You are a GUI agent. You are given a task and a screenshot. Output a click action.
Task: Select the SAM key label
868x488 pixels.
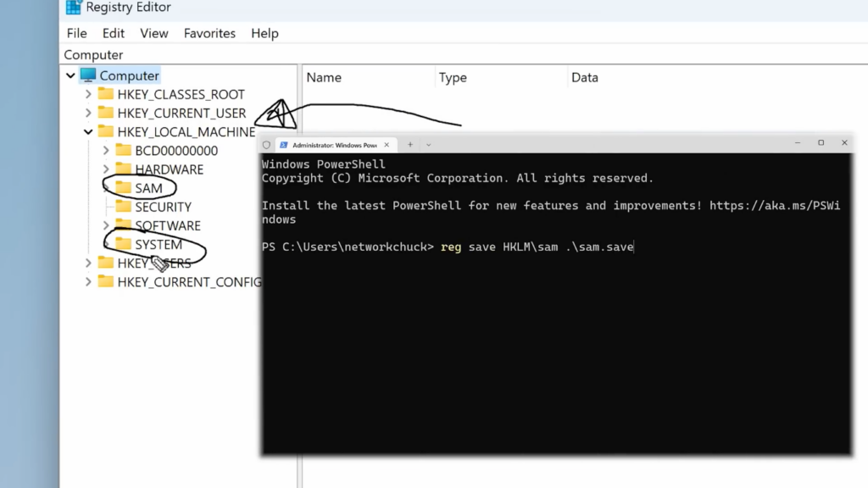[x=148, y=189]
